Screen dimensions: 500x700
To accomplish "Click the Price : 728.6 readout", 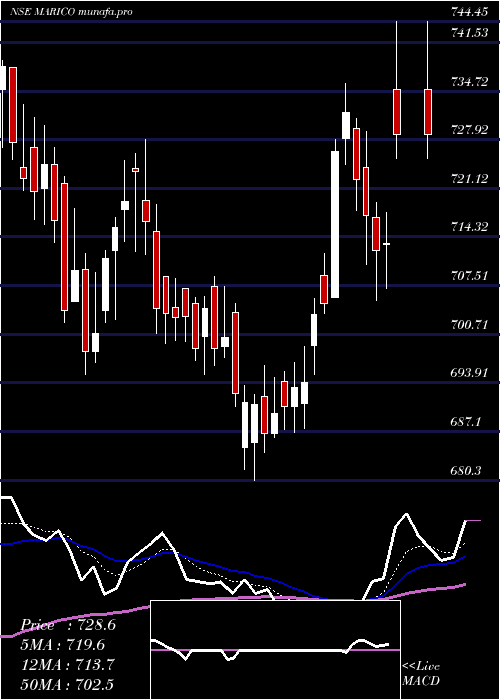I will tap(69, 625).
